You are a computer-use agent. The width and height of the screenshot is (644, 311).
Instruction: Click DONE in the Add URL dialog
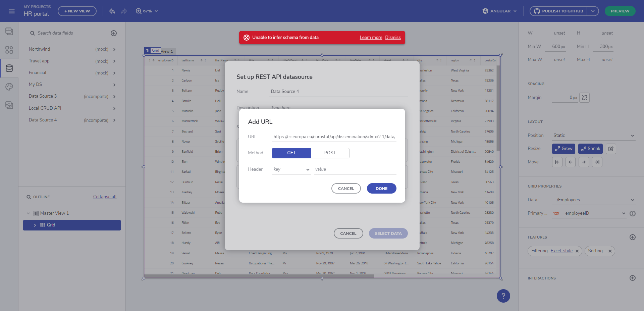click(381, 189)
